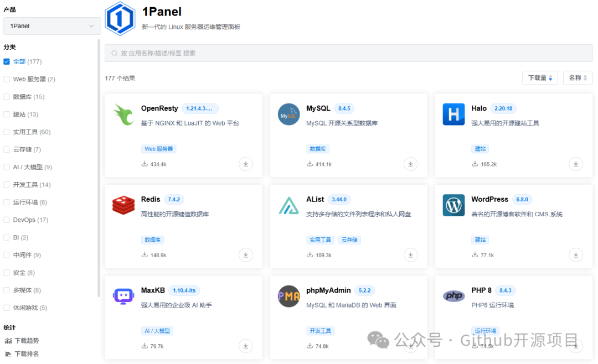Click the 云存储 tag on AList
The height and width of the screenshot is (364, 598).
point(349,240)
